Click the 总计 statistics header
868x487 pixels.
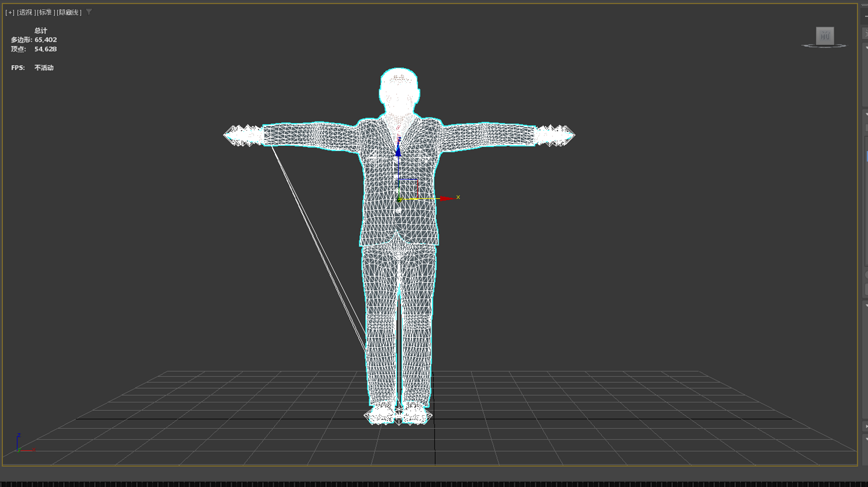tap(41, 31)
